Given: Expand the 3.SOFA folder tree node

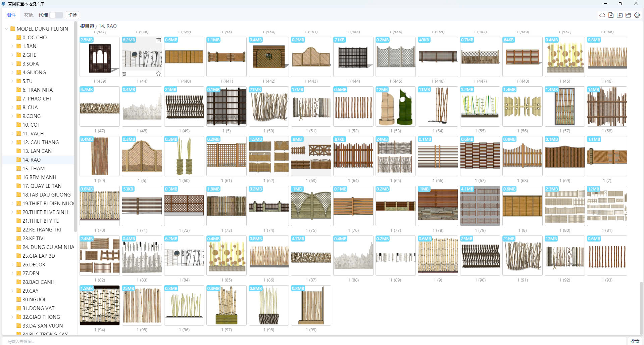Looking at the screenshot, I should 12,64.
